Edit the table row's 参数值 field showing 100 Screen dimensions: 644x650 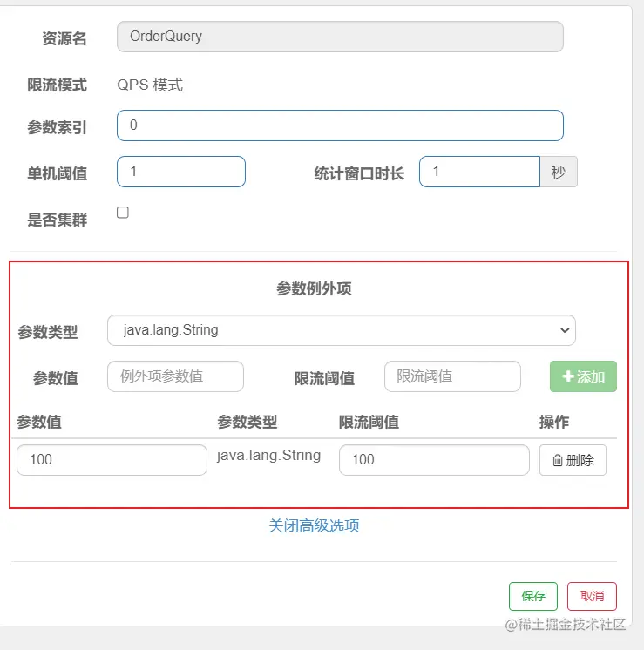pos(112,460)
